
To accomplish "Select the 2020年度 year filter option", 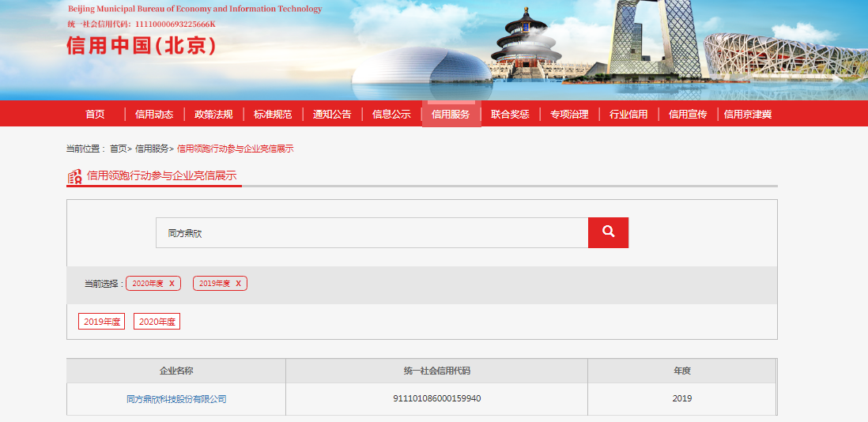I will [157, 322].
